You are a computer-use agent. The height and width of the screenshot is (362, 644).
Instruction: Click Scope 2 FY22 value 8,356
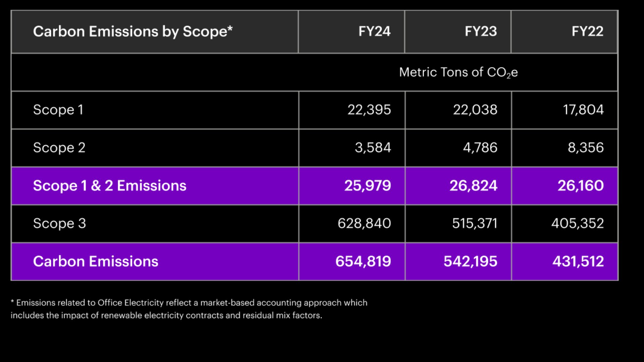click(x=586, y=148)
